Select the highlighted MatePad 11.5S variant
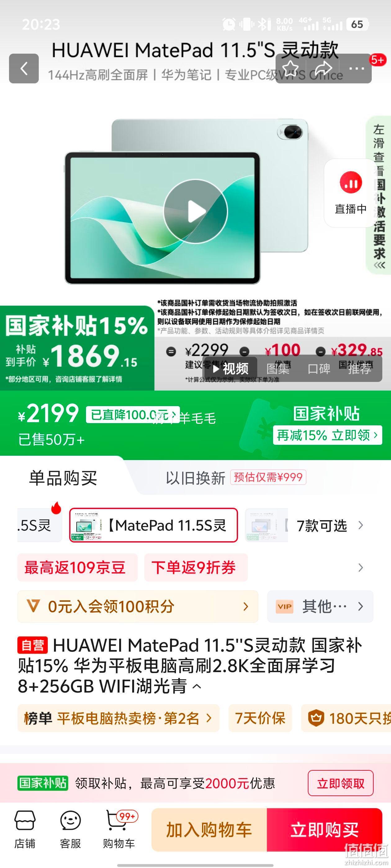The image size is (391, 868). click(x=154, y=525)
